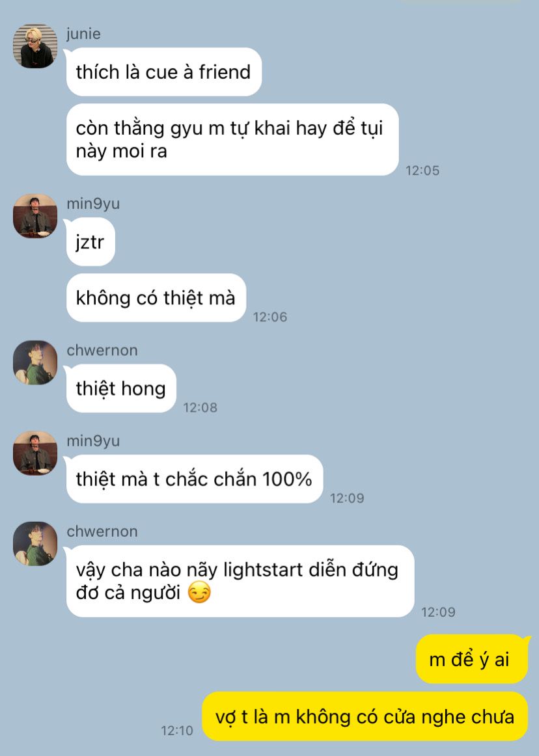Select the junie sender name
The image size is (539, 756).
[83, 34]
